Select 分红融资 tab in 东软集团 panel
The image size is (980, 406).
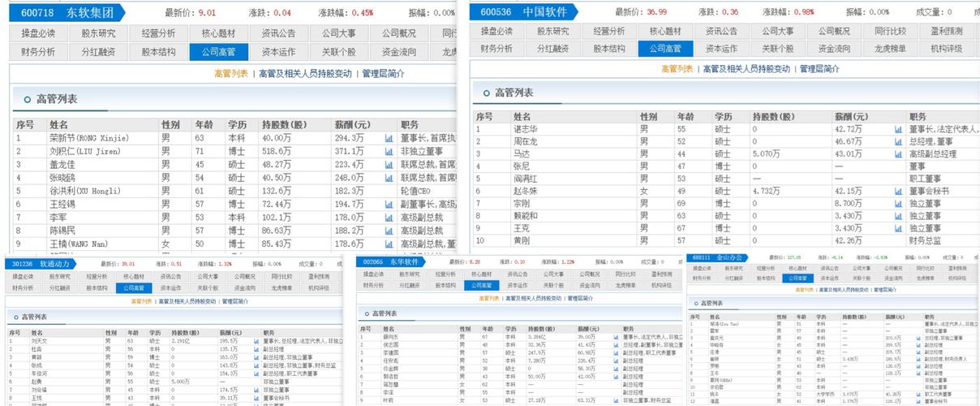(x=100, y=51)
